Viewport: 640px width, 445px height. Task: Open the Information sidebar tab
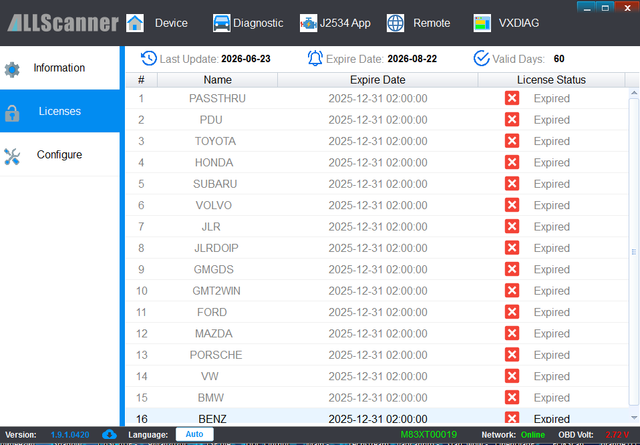[60, 68]
